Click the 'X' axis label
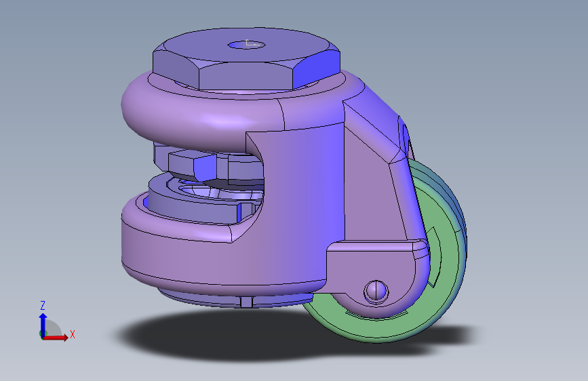This screenshot has width=588, height=381. click(x=73, y=334)
